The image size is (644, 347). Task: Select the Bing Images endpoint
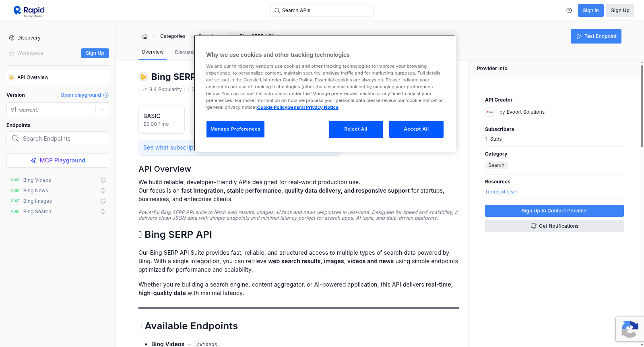[x=37, y=201]
